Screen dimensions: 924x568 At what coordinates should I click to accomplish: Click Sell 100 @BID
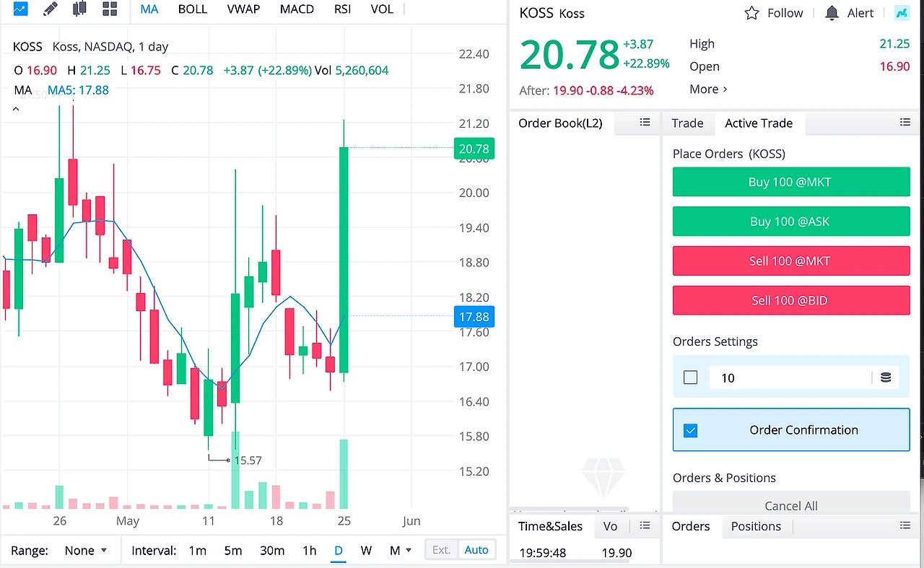coord(791,300)
